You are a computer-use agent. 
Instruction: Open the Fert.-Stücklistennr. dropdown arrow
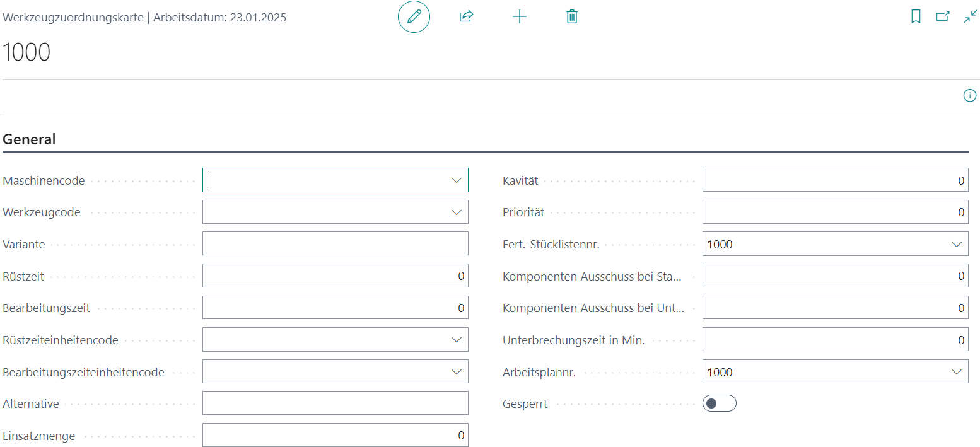[956, 245]
